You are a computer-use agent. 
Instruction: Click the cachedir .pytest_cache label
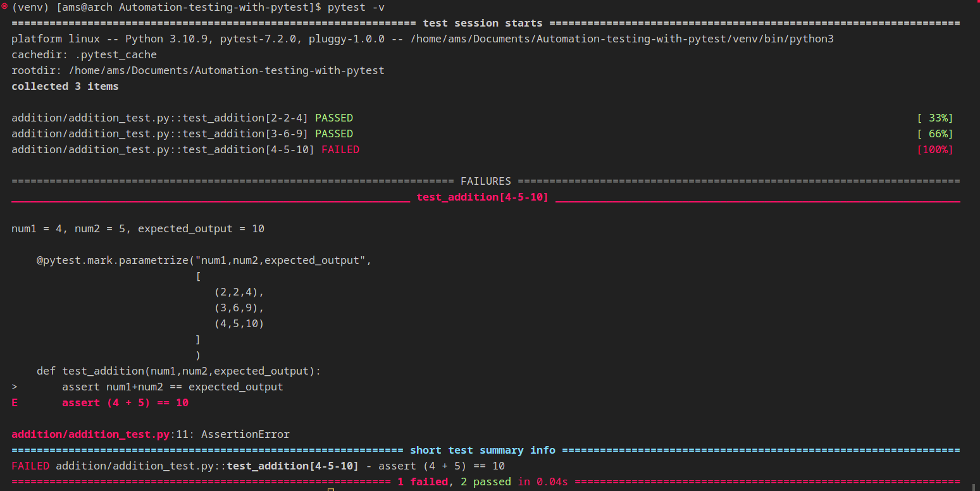pyautogui.click(x=82, y=54)
